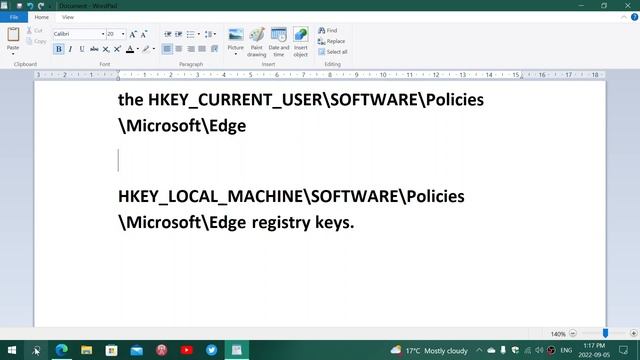Open the Twitter taskbar icon
Viewport: 640px width, 360px height.
pyautogui.click(x=211, y=350)
